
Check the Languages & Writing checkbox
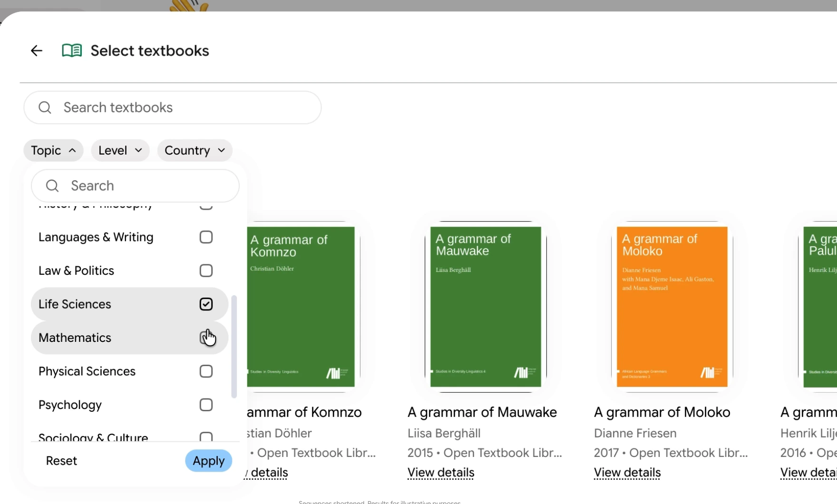pyautogui.click(x=206, y=237)
